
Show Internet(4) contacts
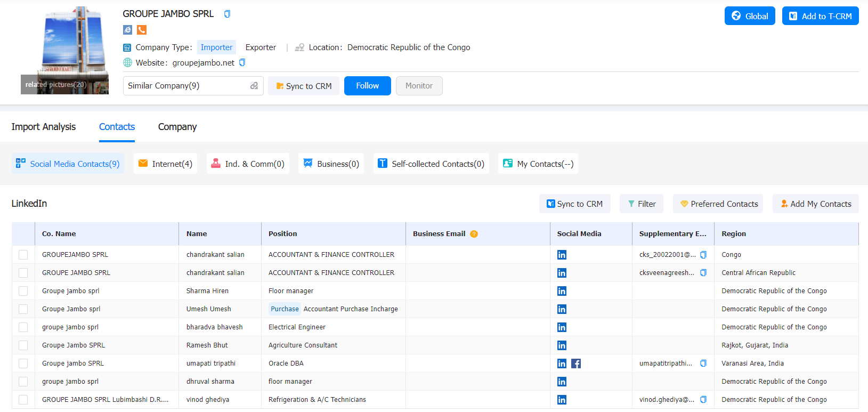coord(165,164)
